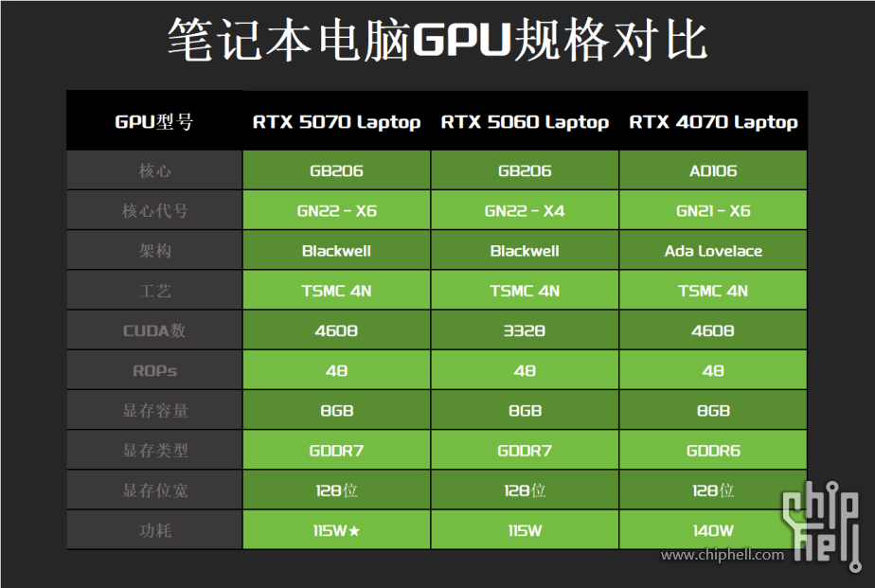The height and width of the screenshot is (588, 875).
Task: Select GB206 cell under RTX 5070 Laptop
Action: (x=336, y=170)
